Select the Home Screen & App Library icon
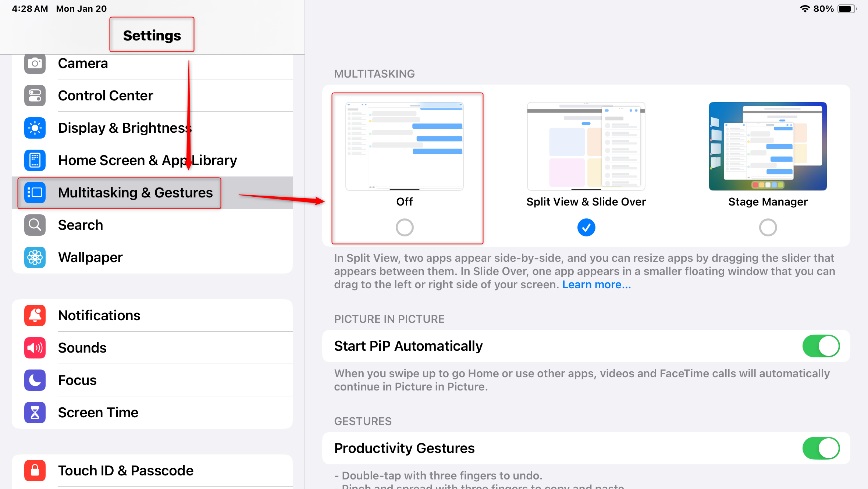868x489 pixels. pyautogui.click(x=35, y=160)
